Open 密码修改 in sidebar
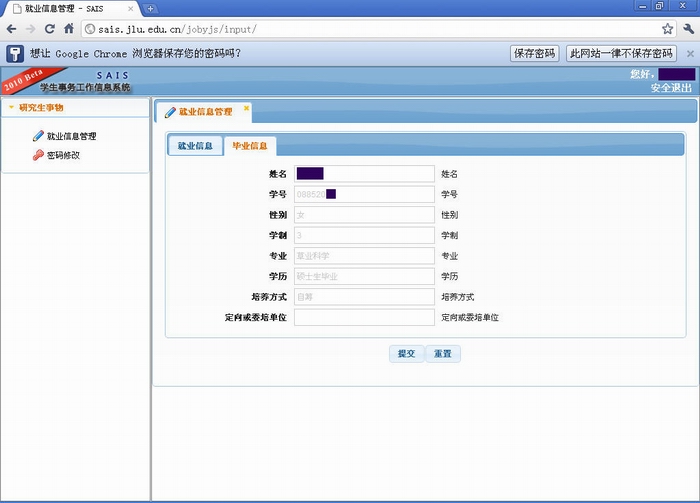The height and width of the screenshot is (503, 700). (62, 155)
